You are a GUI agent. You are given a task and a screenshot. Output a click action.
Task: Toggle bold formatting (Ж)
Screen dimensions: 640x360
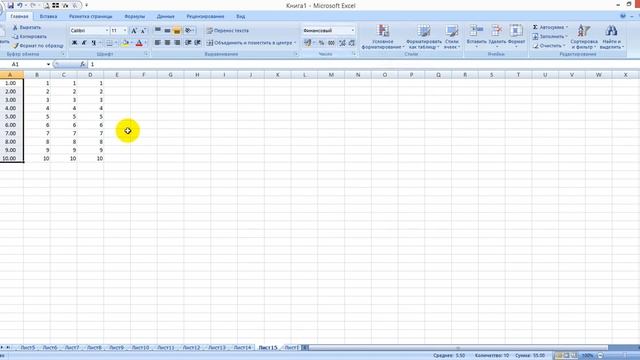click(x=74, y=43)
